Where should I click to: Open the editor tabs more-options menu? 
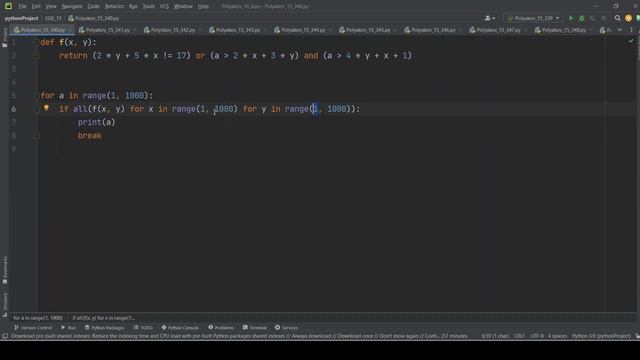(x=631, y=30)
